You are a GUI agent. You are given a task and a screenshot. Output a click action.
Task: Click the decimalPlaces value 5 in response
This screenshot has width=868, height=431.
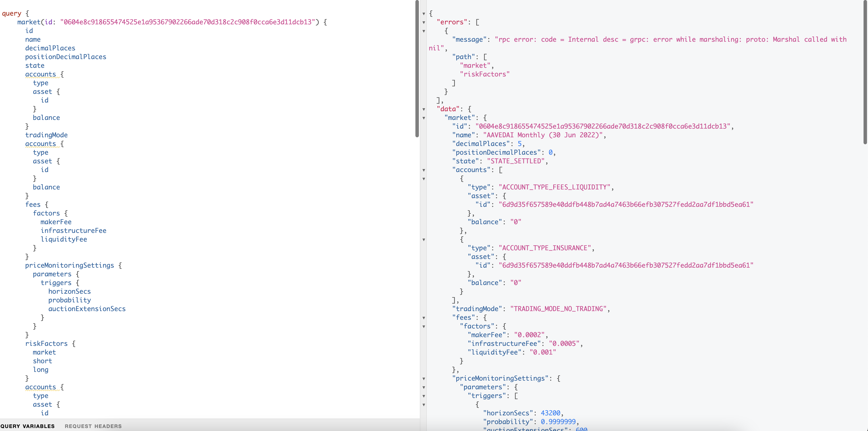point(519,144)
